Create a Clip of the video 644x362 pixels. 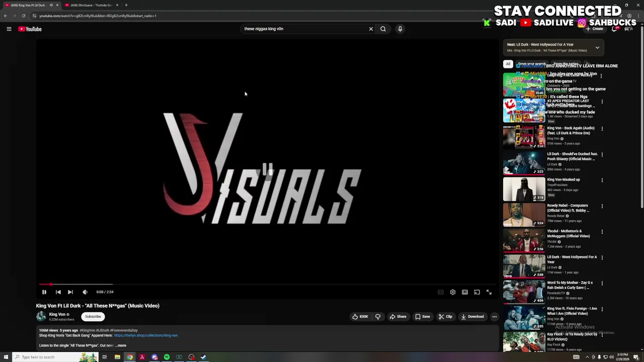[445, 317]
